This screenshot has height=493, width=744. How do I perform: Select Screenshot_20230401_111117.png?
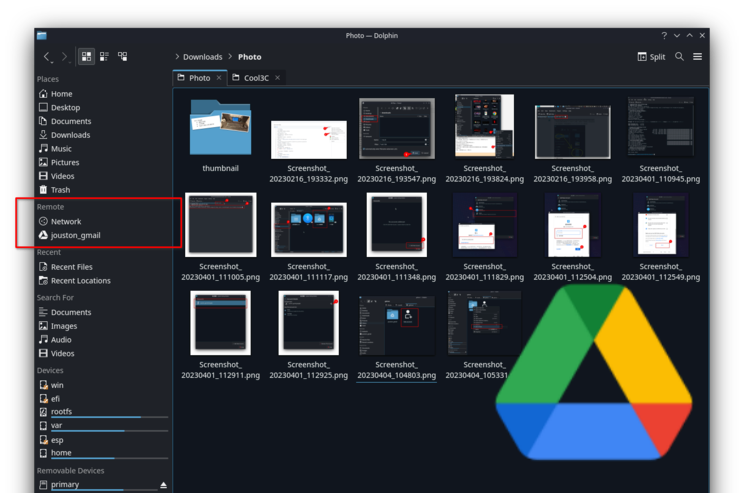pyautogui.click(x=308, y=242)
